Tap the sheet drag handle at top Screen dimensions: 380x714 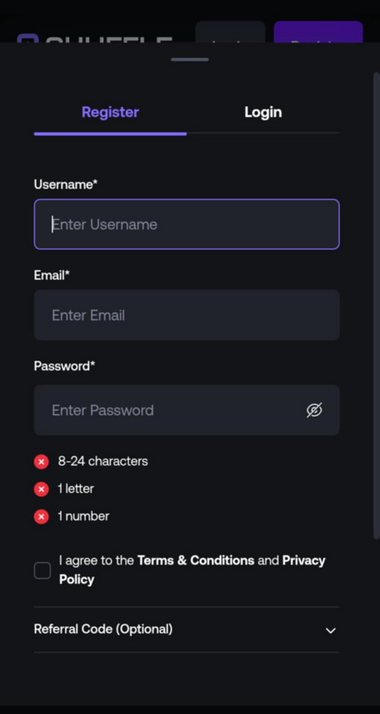(x=190, y=59)
